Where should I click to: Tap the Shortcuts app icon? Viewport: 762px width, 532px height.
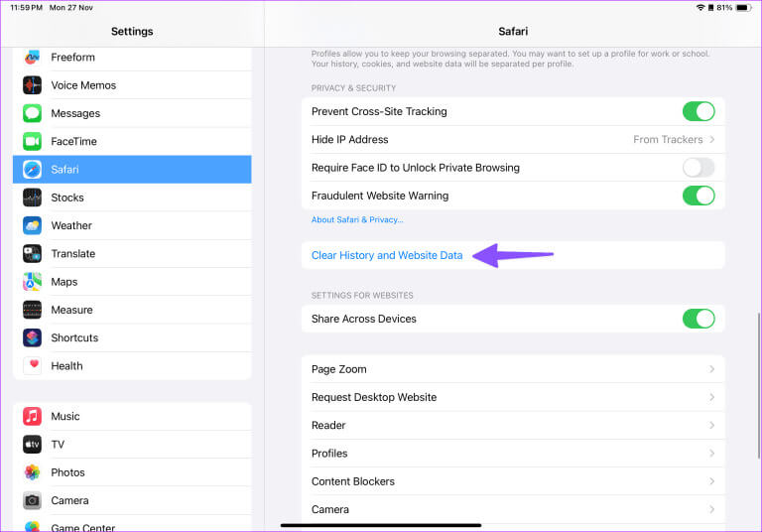click(32, 338)
